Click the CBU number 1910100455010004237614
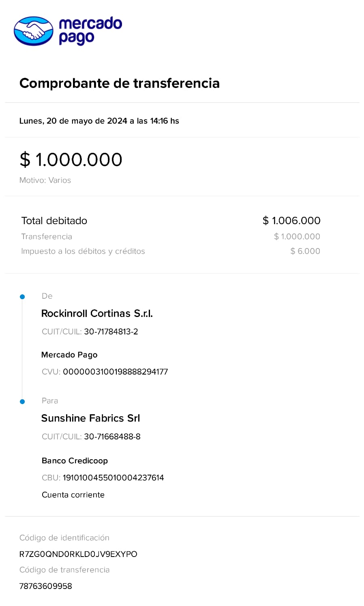 (113, 478)
